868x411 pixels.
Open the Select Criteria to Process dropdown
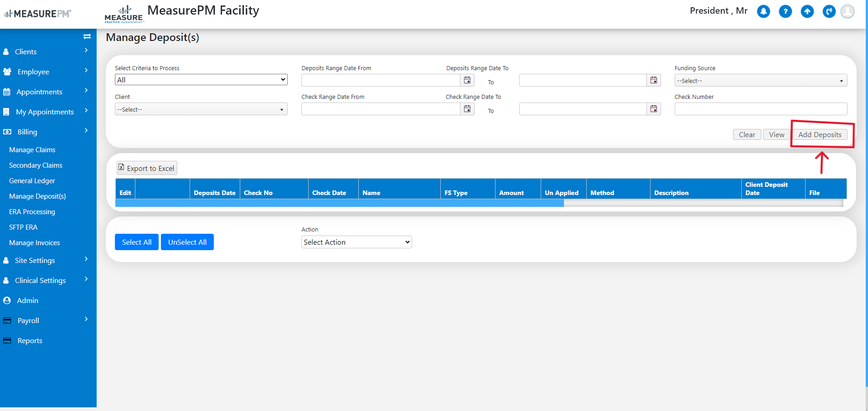click(201, 80)
